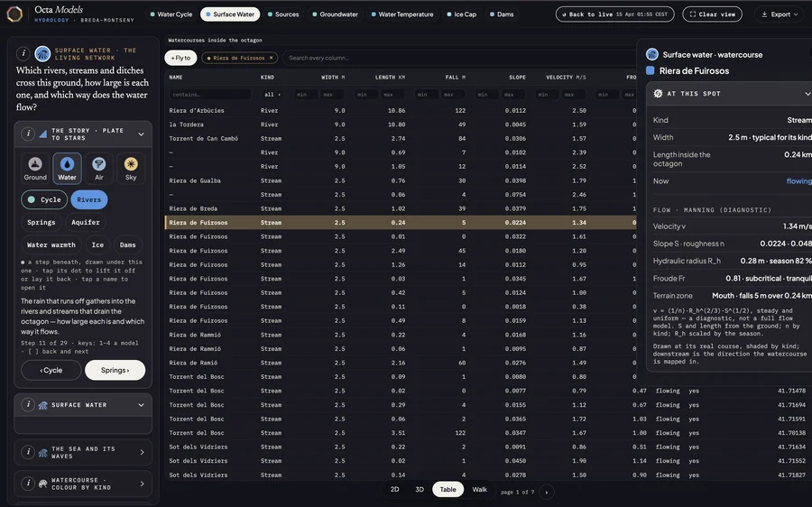Click the blue colour swatch beside Riera de Fuirosos

[x=651, y=71]
